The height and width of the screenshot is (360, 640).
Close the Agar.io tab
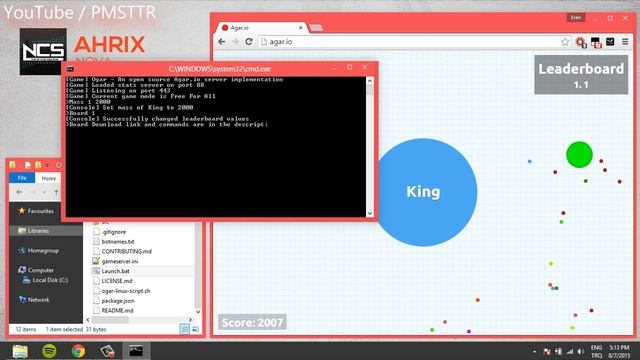tap(301, 28)
